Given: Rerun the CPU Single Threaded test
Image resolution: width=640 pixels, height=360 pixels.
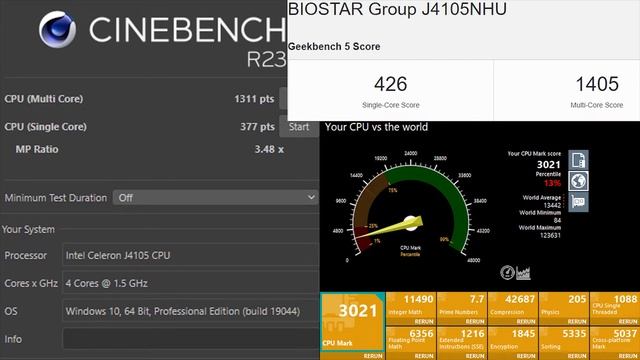Looking at the screenshot, I should point(628,322).
